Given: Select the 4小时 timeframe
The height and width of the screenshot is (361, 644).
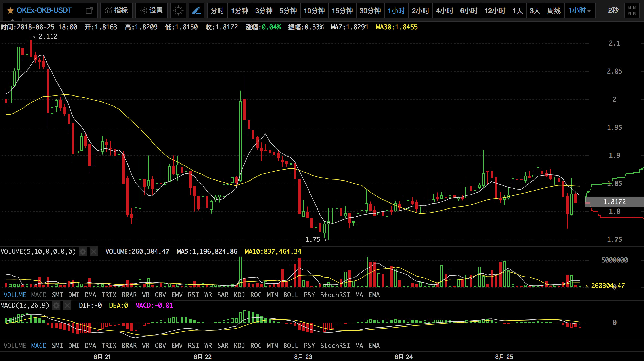Looking at the screenshot, I should pos(445,10).
